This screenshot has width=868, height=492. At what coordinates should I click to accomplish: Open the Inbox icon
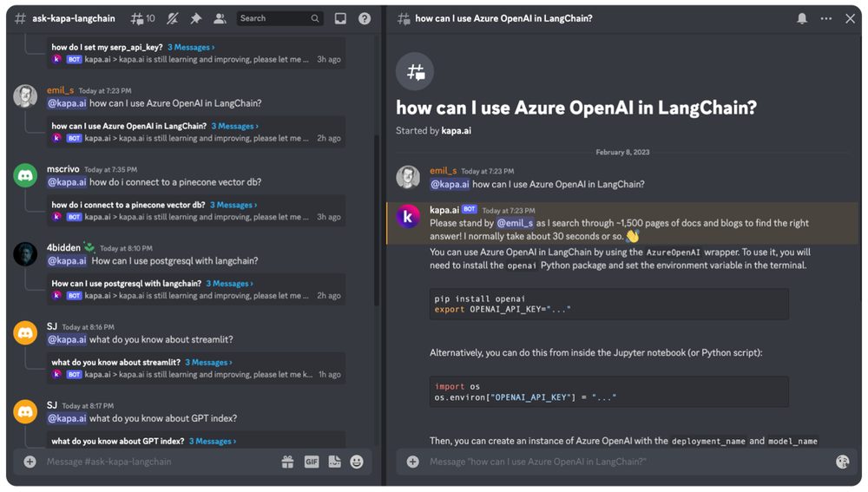(x=340, y=18)
